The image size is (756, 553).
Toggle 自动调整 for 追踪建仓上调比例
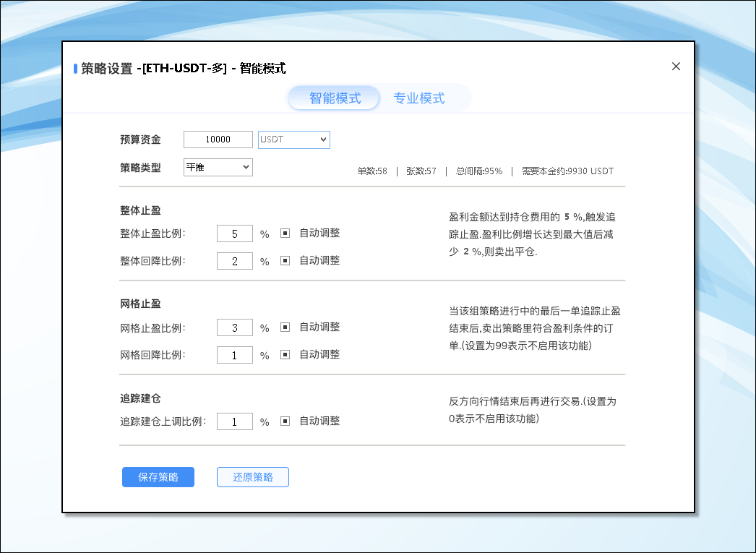pyautogui.click(x=285, y=421)
